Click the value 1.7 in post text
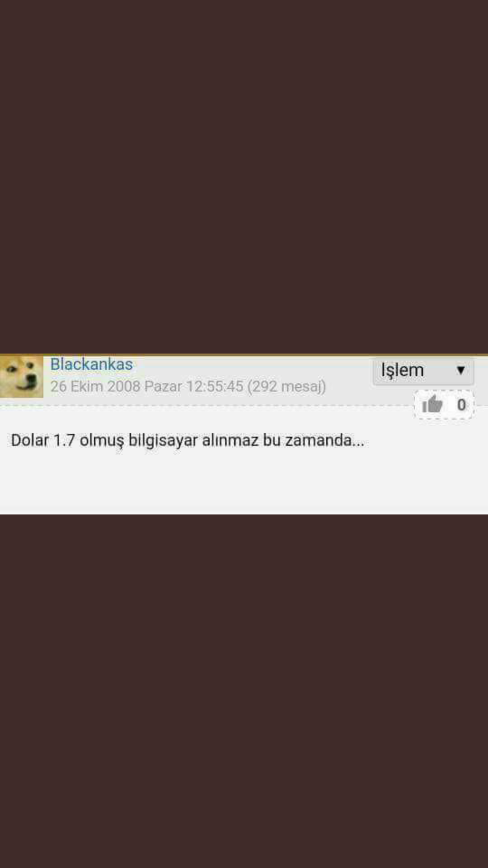Screen dimensions: 488x868 coord(64,440)
